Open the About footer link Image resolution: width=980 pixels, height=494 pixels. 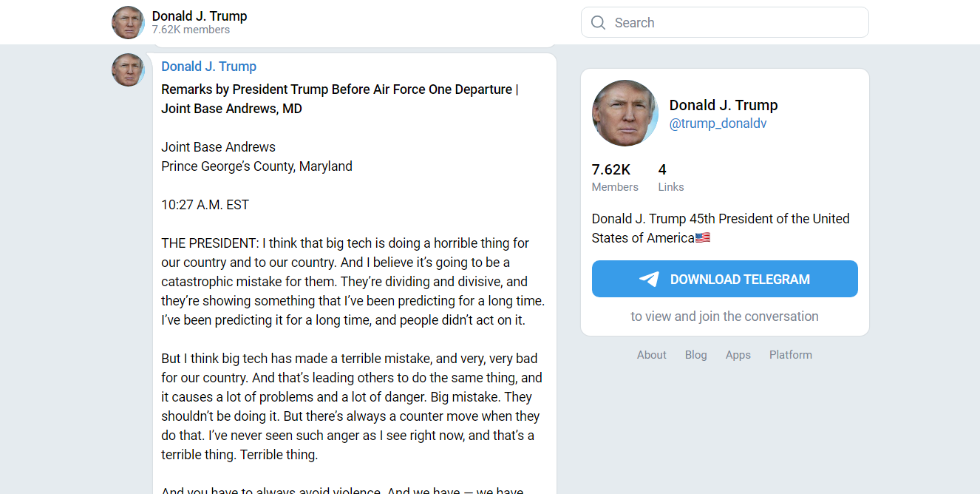pyautogui.click(x=652, y=355)
